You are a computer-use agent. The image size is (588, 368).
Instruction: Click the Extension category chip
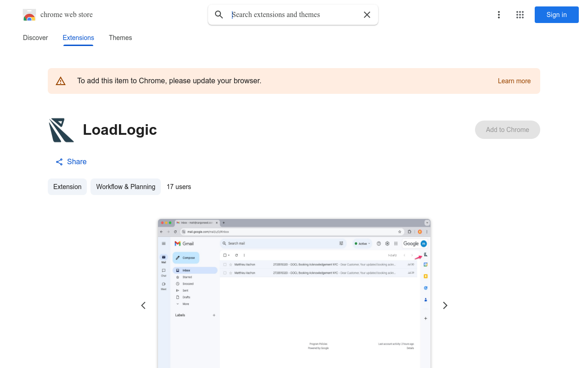(67, 187)
